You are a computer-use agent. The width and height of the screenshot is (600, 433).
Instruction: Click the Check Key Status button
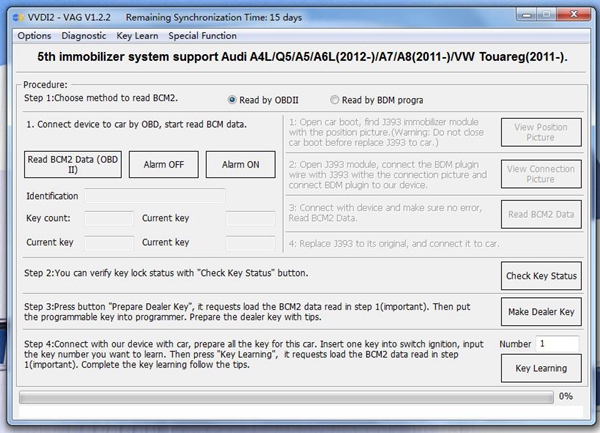541,276
